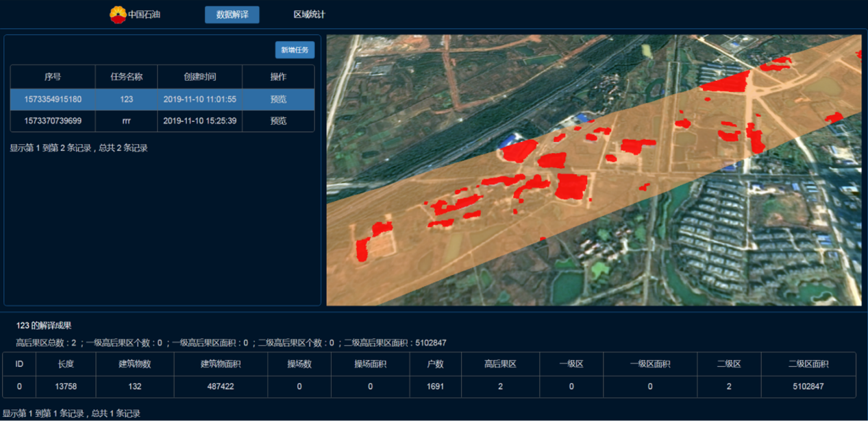Preview task rrr via 预览 link

(278, 121)
